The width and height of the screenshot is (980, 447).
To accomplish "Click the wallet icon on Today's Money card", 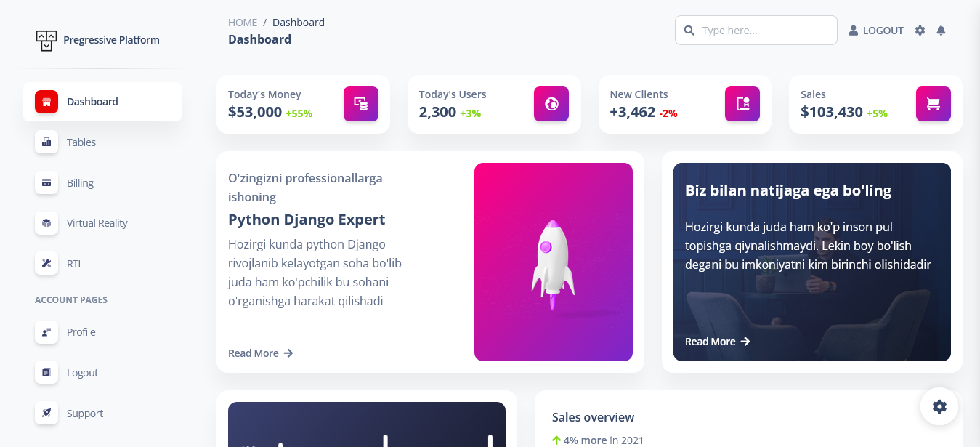I will 361,104.
